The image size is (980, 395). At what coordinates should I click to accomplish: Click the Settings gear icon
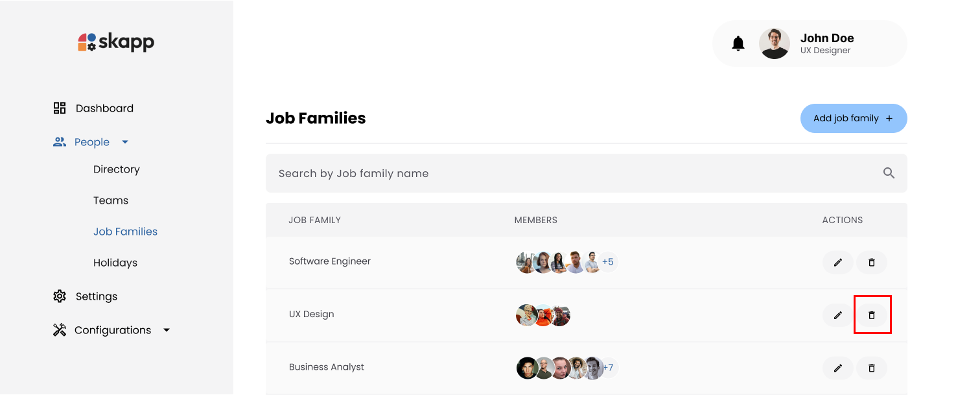(x=59, y=296)
